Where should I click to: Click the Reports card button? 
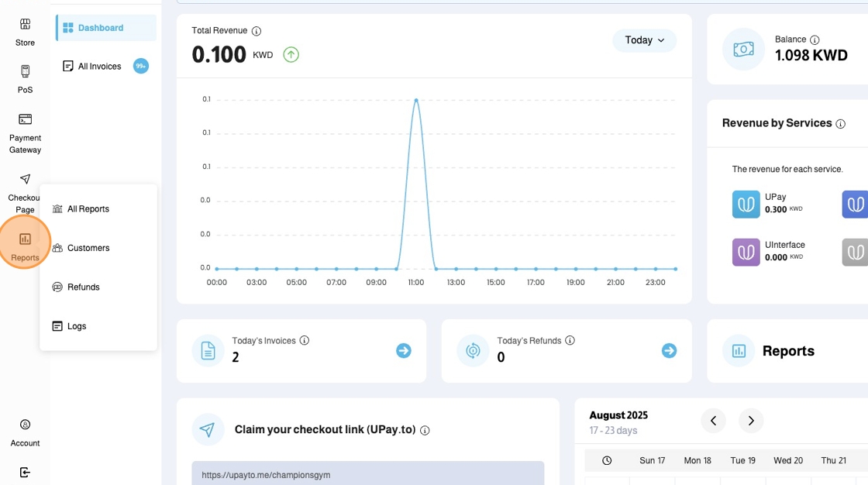tap(787, 351)
